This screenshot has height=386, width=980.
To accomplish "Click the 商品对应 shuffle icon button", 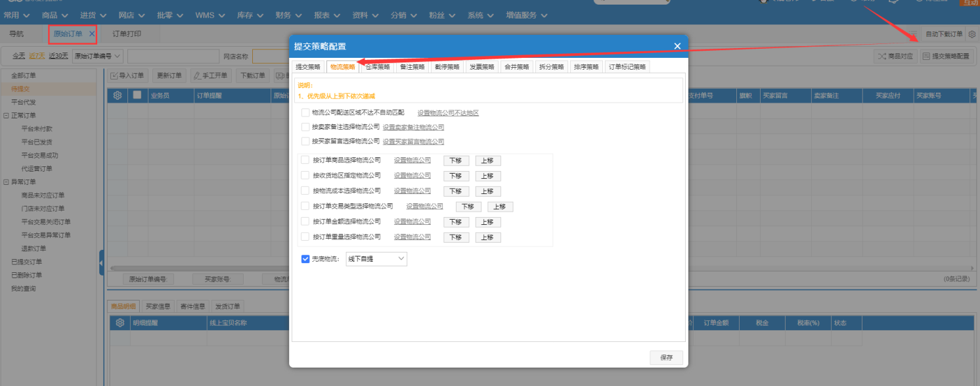I will pos(895,57).
